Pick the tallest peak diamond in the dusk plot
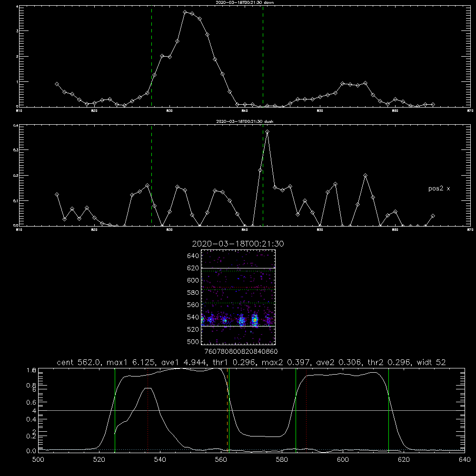Image resolution: width=476 pixels, height=476 pixels. click(267, 132)
